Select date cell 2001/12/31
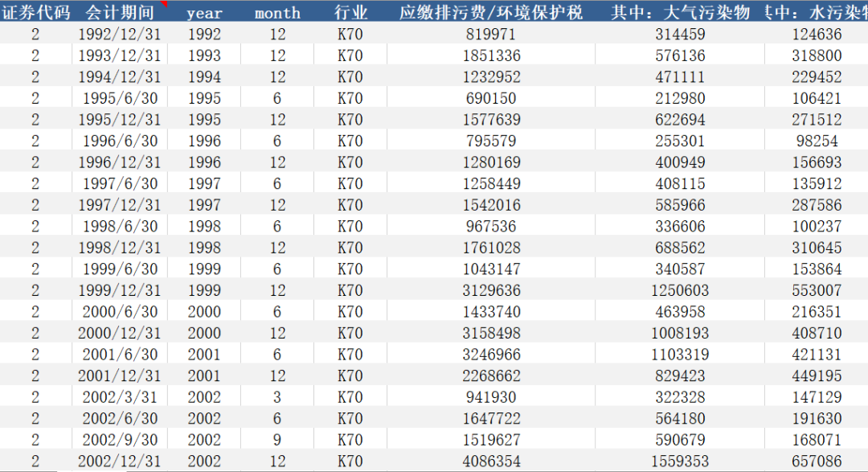Viewport: 868px width, 472px height. pyautogui.click(x=120, y=376)
